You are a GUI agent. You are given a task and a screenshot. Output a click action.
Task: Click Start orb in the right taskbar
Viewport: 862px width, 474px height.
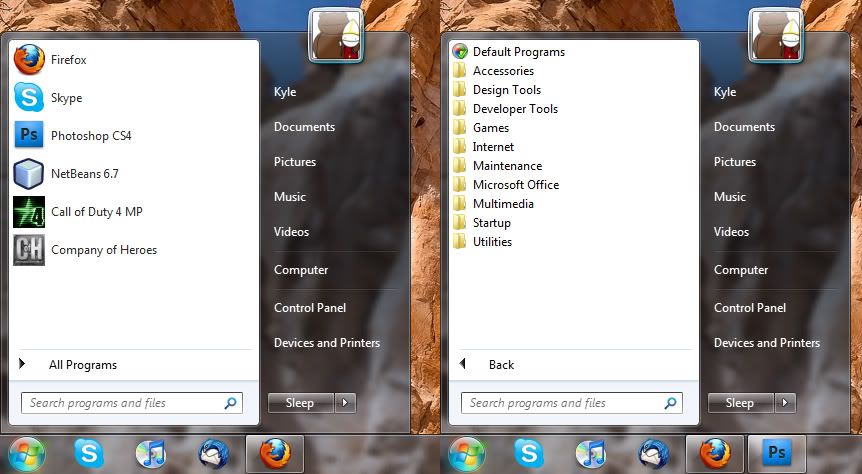click(466, 454)
